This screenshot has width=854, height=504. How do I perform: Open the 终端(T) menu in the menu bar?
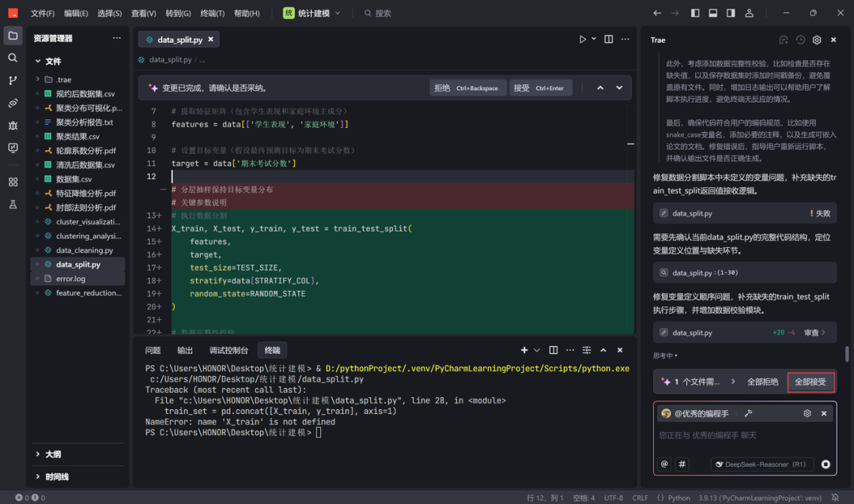[x=212, y=13]
